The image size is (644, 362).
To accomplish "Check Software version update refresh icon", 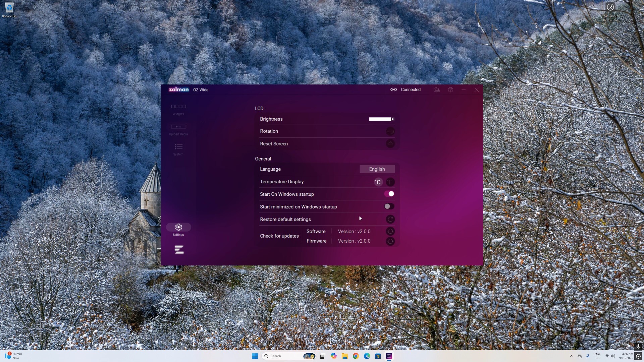I will tap(390, 232).
